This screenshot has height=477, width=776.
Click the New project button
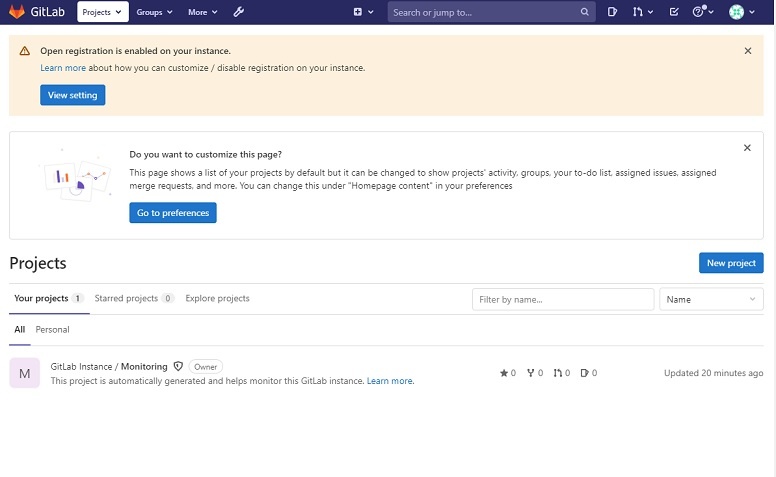click(731, 263)
